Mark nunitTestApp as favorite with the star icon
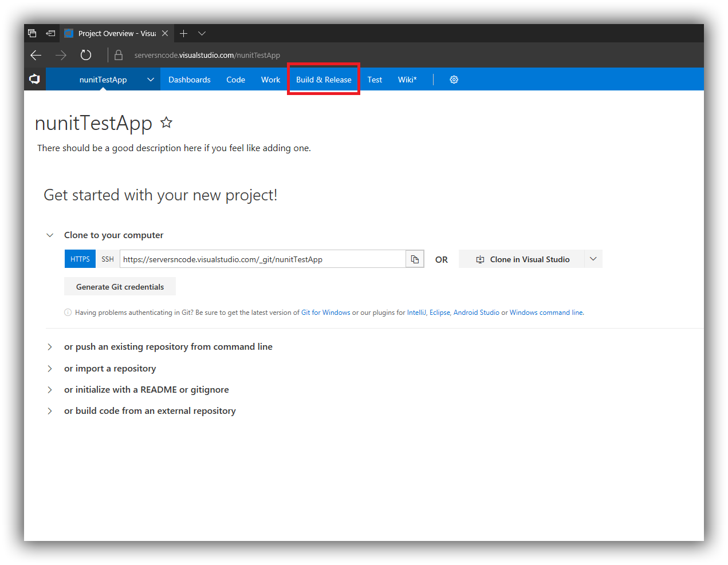Viewport: 728px width, 565px height. 166,123
